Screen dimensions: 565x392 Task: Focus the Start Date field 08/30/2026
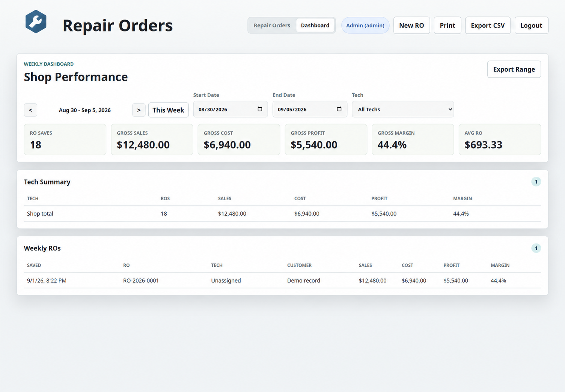click(231, 109)
